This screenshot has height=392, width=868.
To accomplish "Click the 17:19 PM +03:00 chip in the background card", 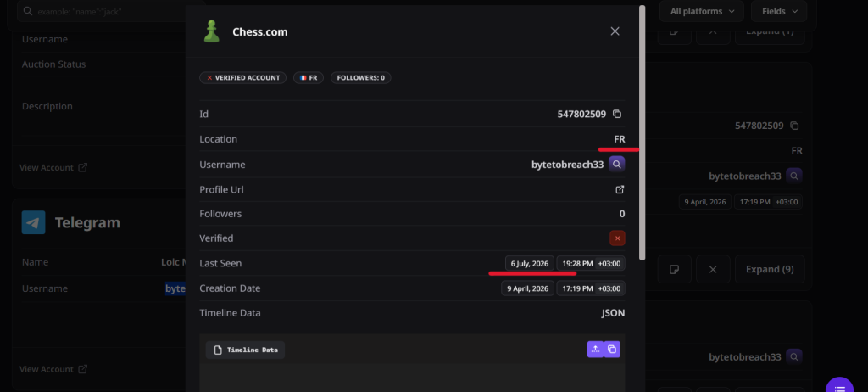I will tap(768, 202).
